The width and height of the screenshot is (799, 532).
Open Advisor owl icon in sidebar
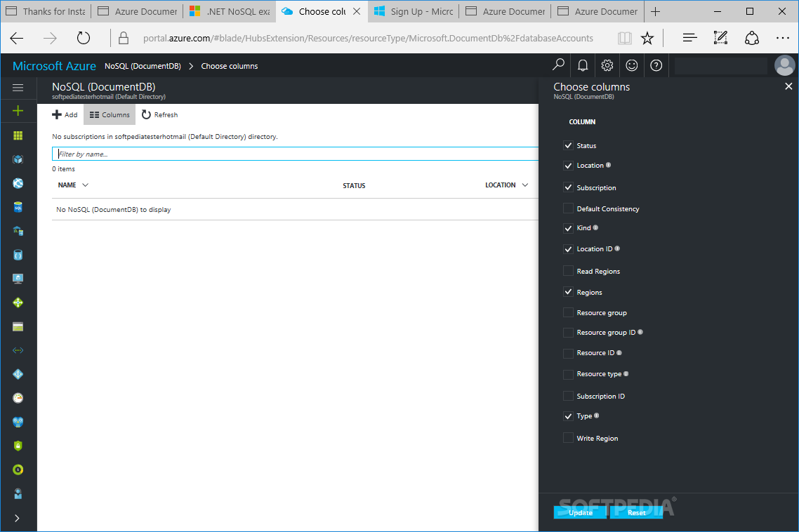18,422
